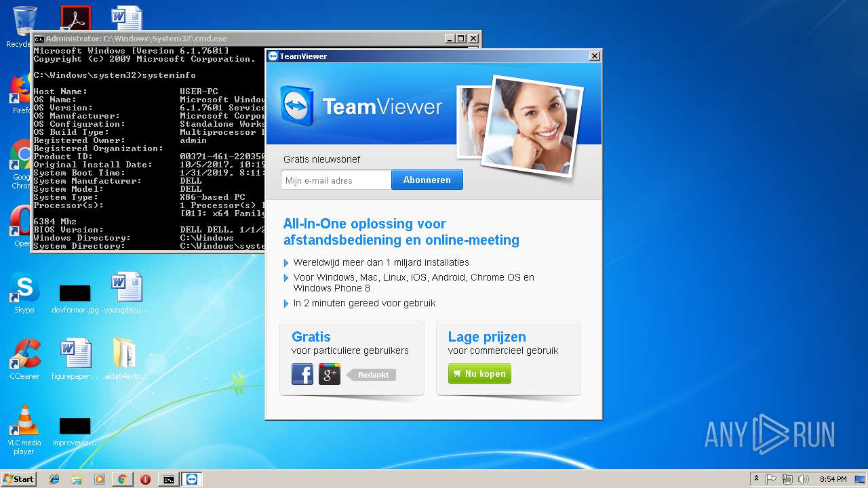Share via the Google+ icon
The image size is (868, 488).
(330, 374)
